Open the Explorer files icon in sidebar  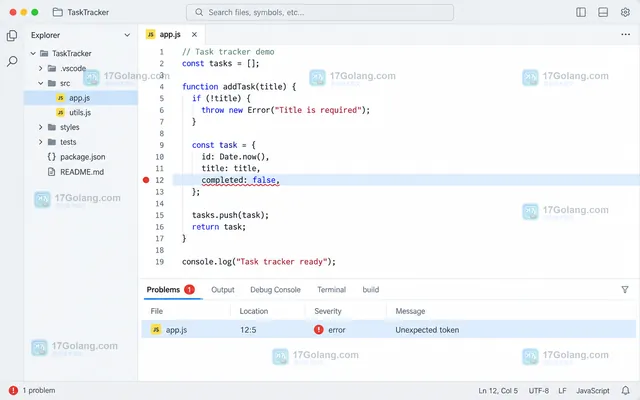point(12,36)
